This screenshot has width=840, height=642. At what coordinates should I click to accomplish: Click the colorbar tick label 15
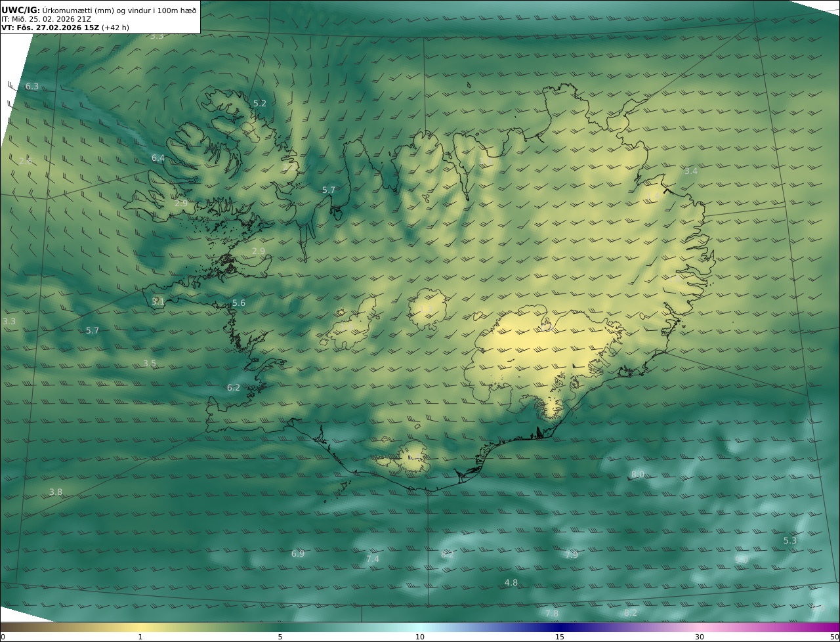click(560, 637)
